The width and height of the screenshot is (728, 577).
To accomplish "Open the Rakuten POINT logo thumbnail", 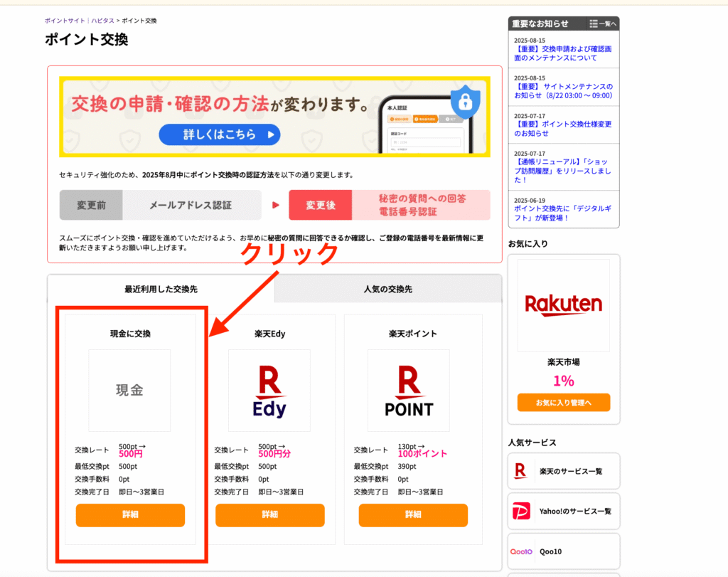I will click(409, 391).
